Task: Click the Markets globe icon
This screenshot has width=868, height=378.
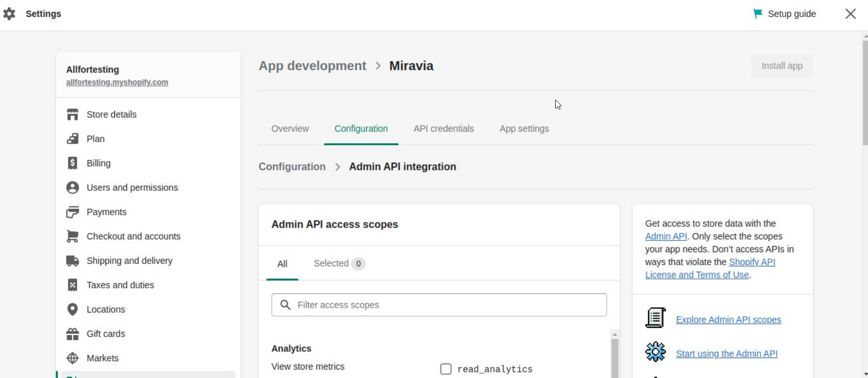Action: (72, 358)
